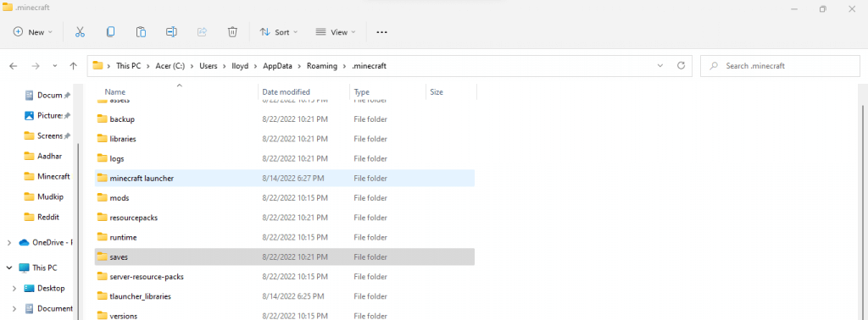The height and width of the screenshot is (320, 868).
Task: Open the New item dropdown
Action: pyautogui.click(x=33, y=32)
